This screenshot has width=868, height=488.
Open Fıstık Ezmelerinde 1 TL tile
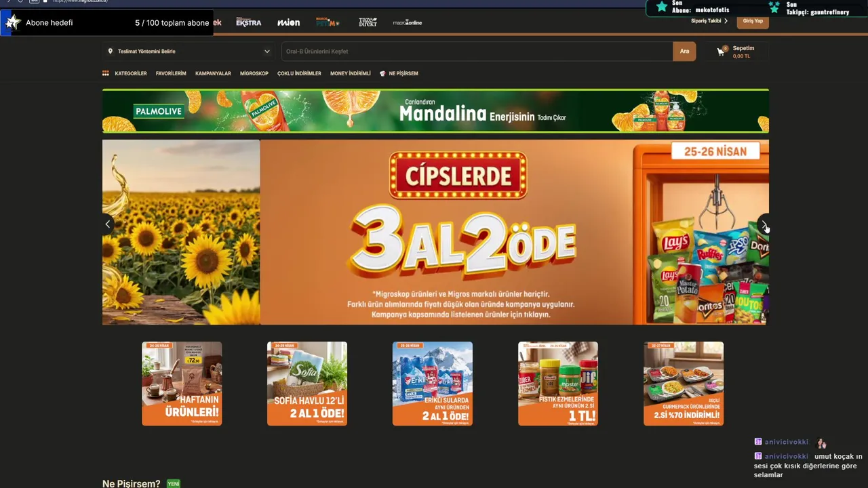tap(558, 384)
